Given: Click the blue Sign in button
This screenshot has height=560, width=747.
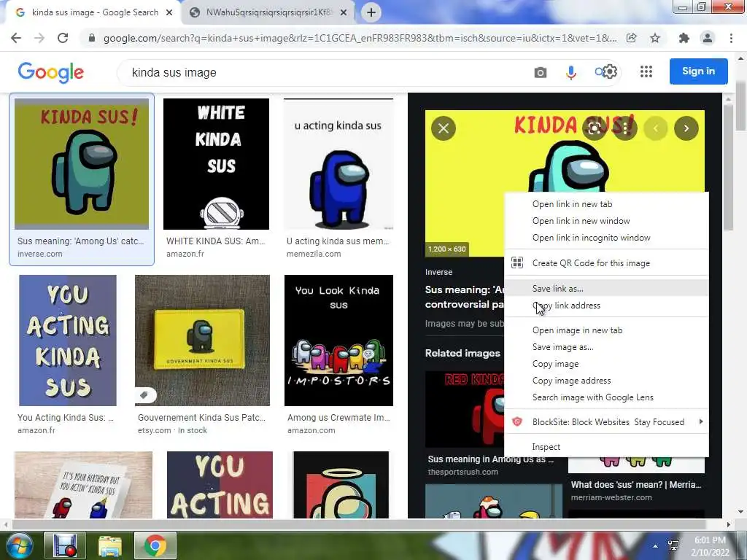Looking at the screenshot, I should (698, 71).
